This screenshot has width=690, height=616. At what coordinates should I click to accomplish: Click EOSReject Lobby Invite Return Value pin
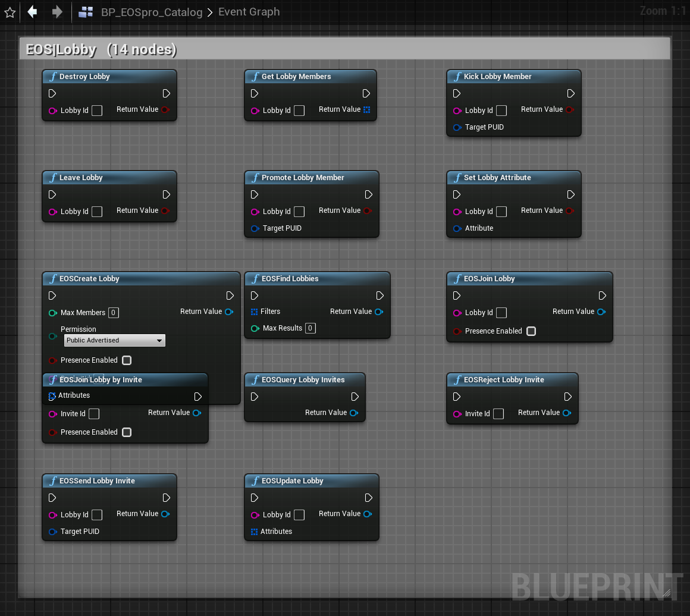tap(567, 413)
